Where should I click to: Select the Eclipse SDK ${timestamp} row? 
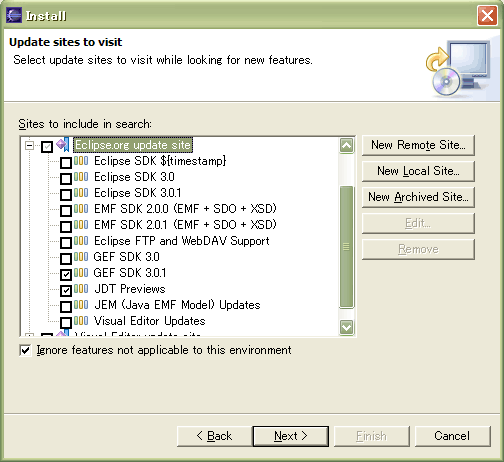[160, 161]
